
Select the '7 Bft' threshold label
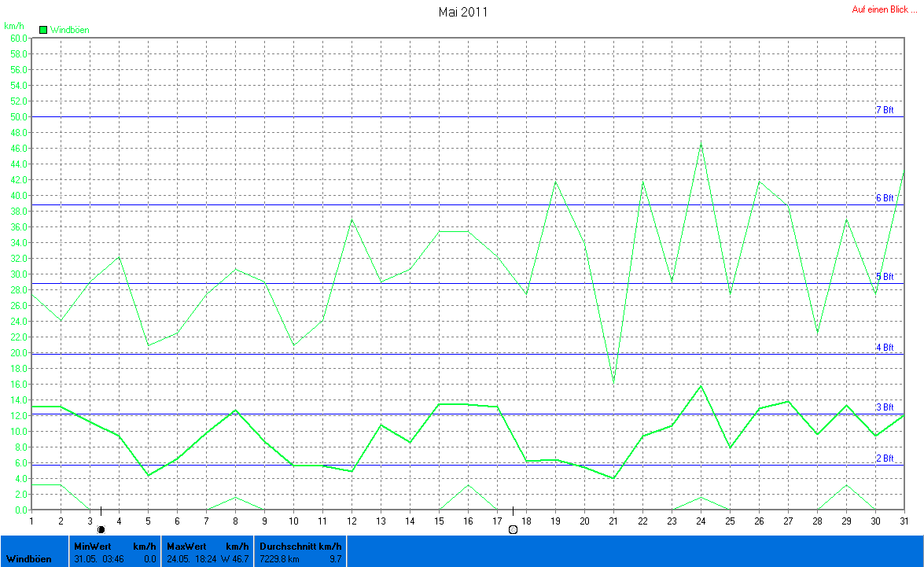(885, 110)
